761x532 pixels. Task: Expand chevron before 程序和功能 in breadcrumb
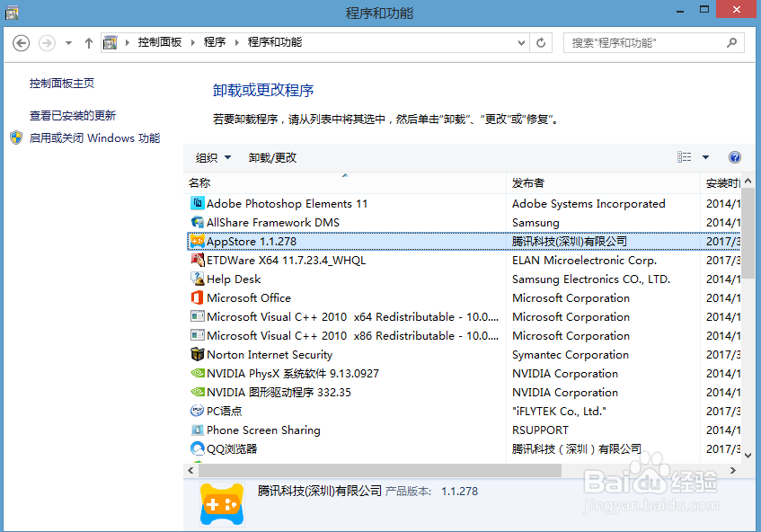click(x=237, y=43)
